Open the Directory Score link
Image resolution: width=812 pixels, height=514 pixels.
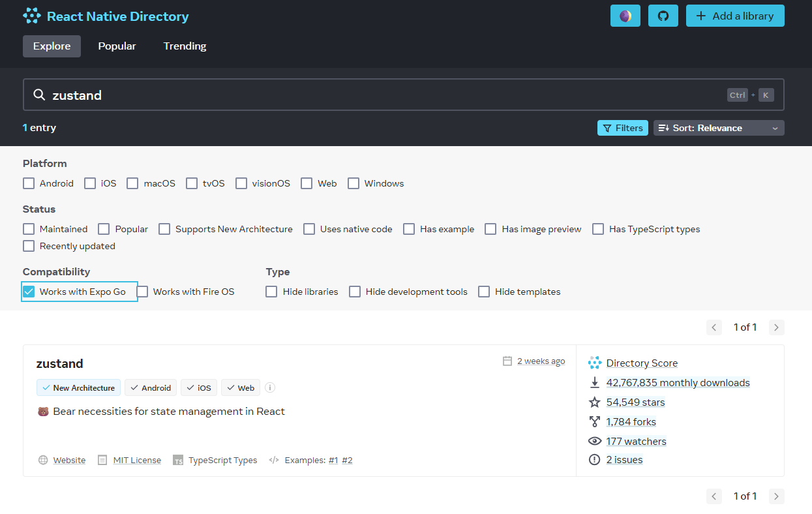click(x=642, y=363)
